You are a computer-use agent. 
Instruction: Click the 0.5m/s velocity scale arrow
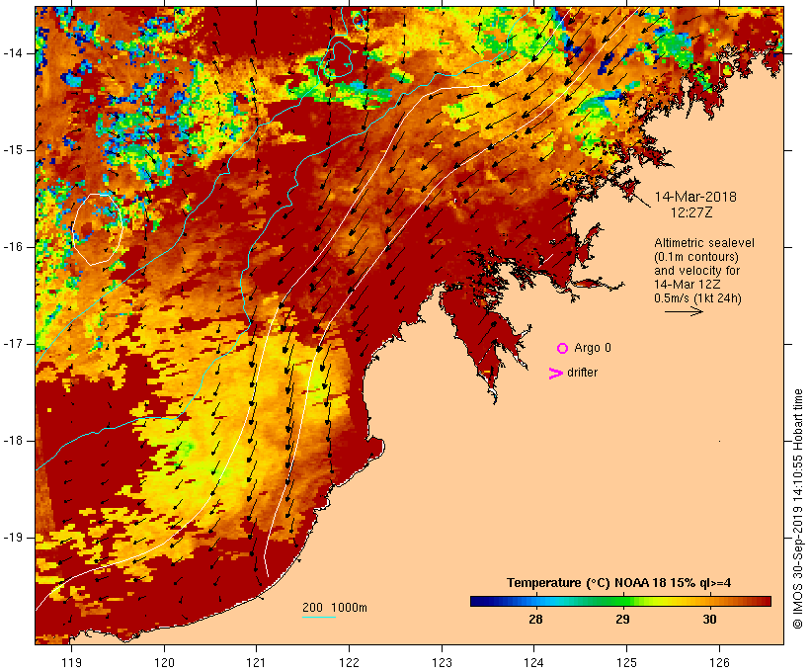coord(684,311)
